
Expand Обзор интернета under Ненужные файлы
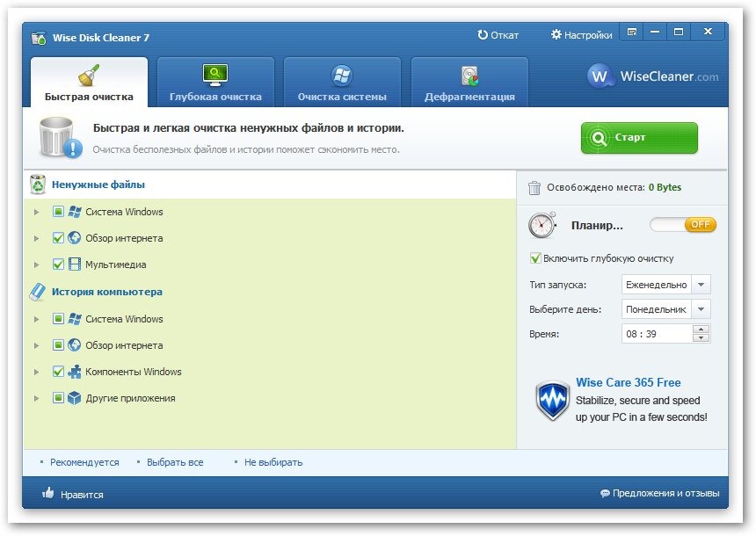point(37,238)
